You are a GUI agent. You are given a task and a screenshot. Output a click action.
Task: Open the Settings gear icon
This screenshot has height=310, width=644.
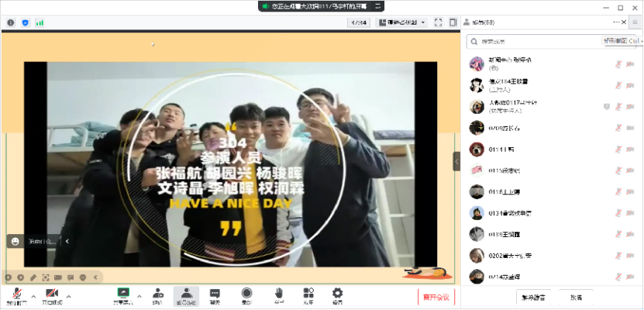tap(337, 294)
